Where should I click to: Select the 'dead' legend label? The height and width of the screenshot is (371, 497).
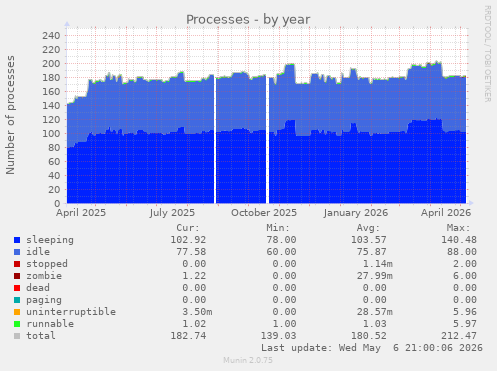[38, 288]
